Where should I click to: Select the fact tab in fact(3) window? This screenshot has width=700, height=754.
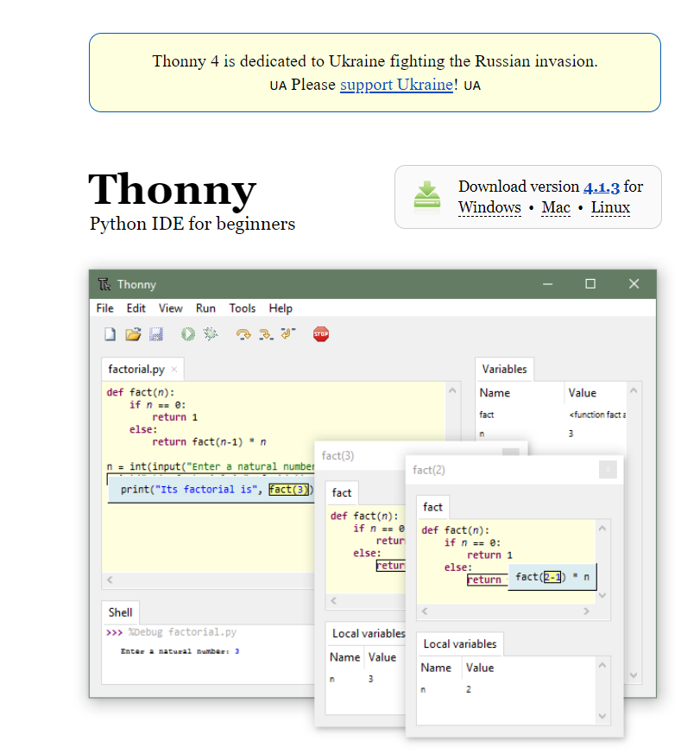pos(342,493)
